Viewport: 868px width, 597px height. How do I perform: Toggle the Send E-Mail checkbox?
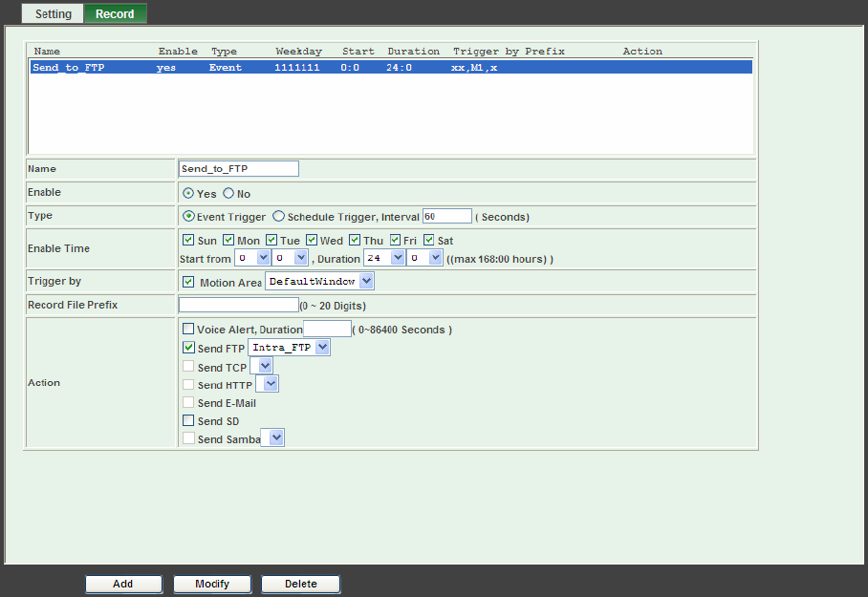[x=188, y=402]
